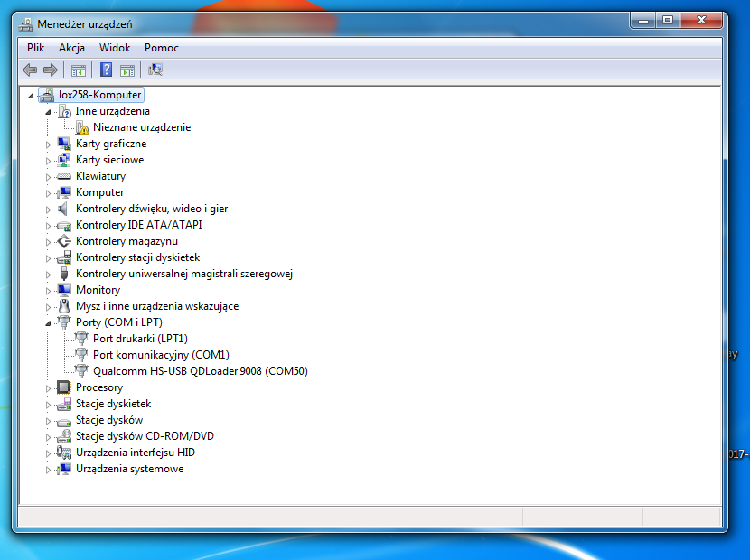
Task: Expand the Urządzenia systemowe node
Action: (49, 469)
